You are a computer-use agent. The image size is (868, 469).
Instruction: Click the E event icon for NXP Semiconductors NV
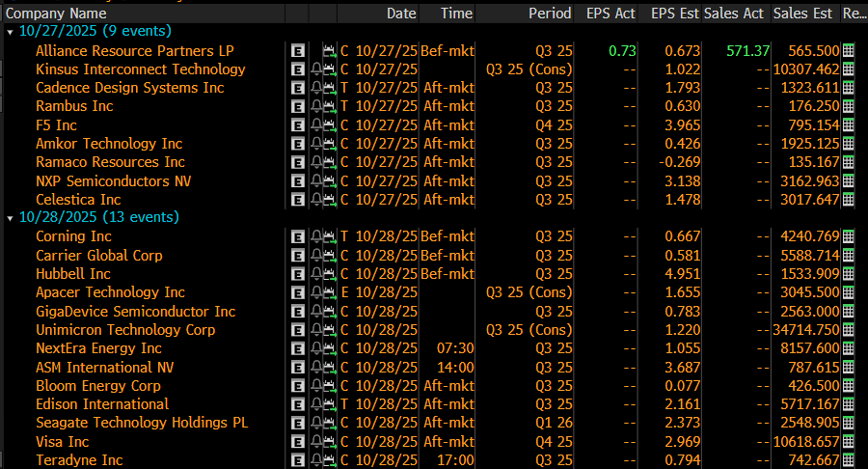click(298, 181)
